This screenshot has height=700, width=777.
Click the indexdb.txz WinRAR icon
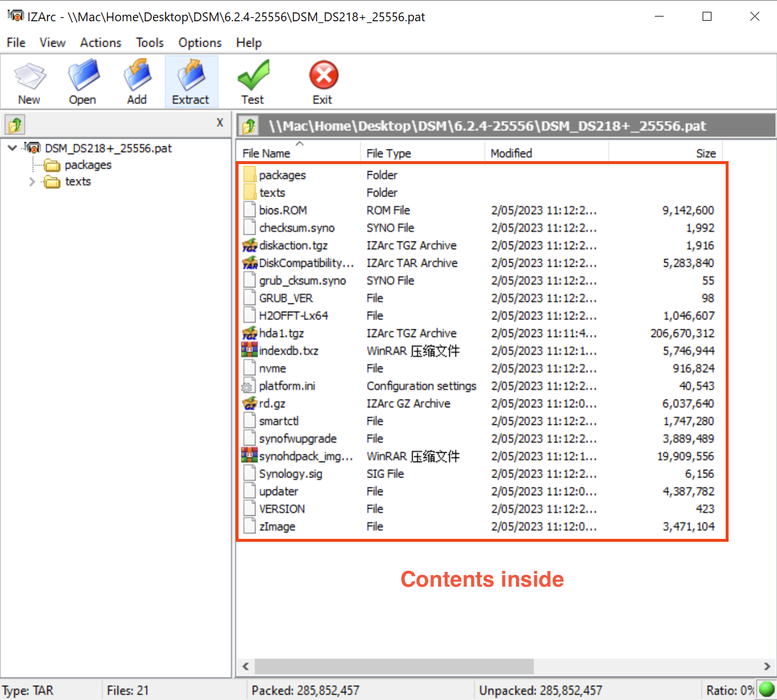[x=249, y=350]
